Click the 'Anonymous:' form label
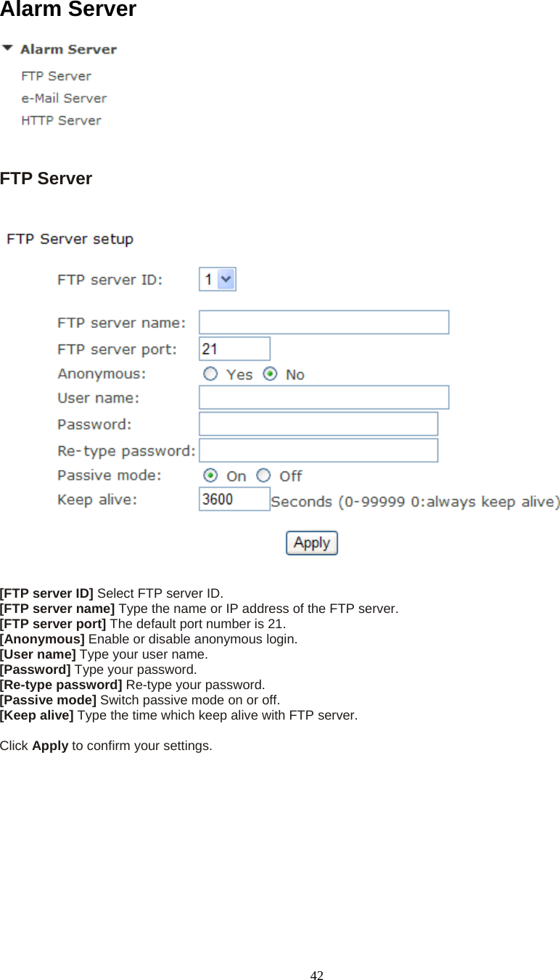The height and width of the screenshot is (980, 560). click(x=102, y=374)
